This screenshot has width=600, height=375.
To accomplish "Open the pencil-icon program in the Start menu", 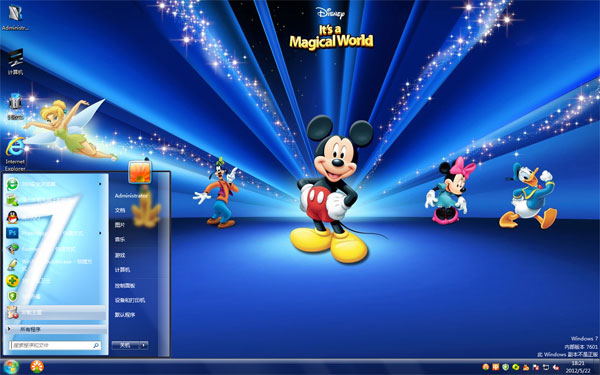I will (x=54, y=264).
